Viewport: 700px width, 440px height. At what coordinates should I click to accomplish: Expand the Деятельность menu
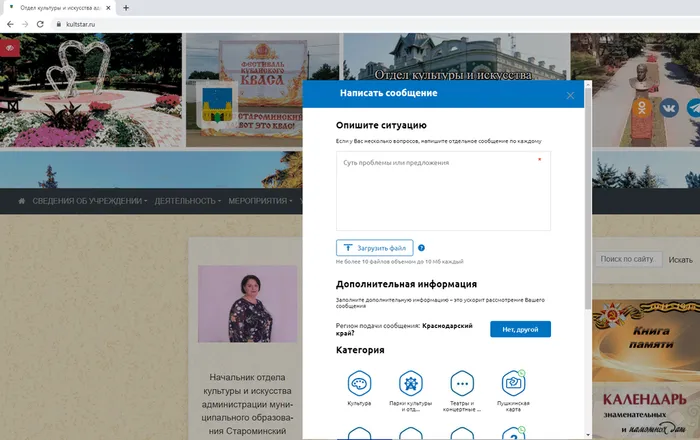click(x=188, y=201)
